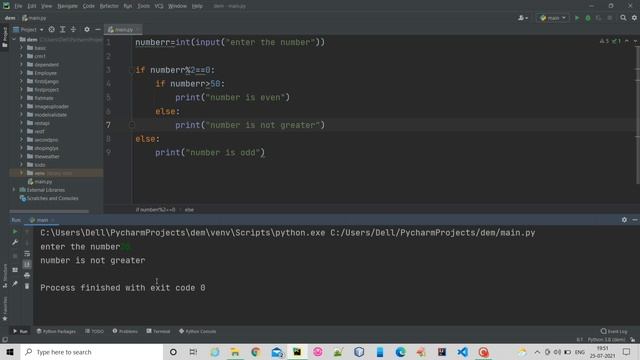This screenshot has height=360, width=640.
Task: Expand External Libraries node
Action: [14, 190]
